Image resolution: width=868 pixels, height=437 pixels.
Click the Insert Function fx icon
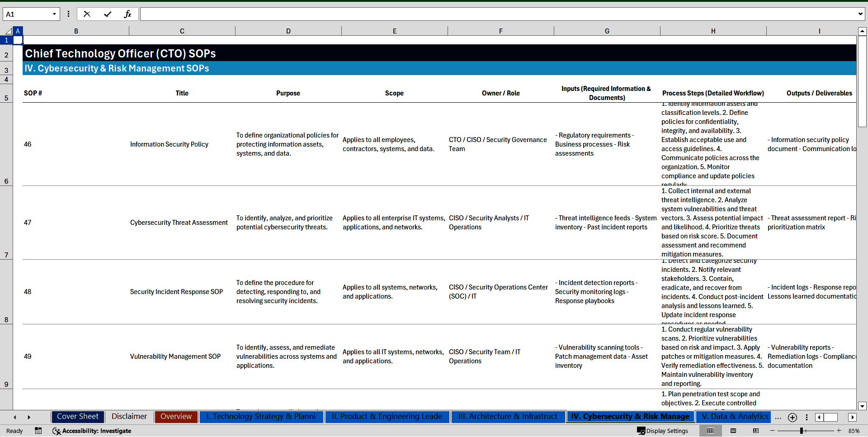127,14
